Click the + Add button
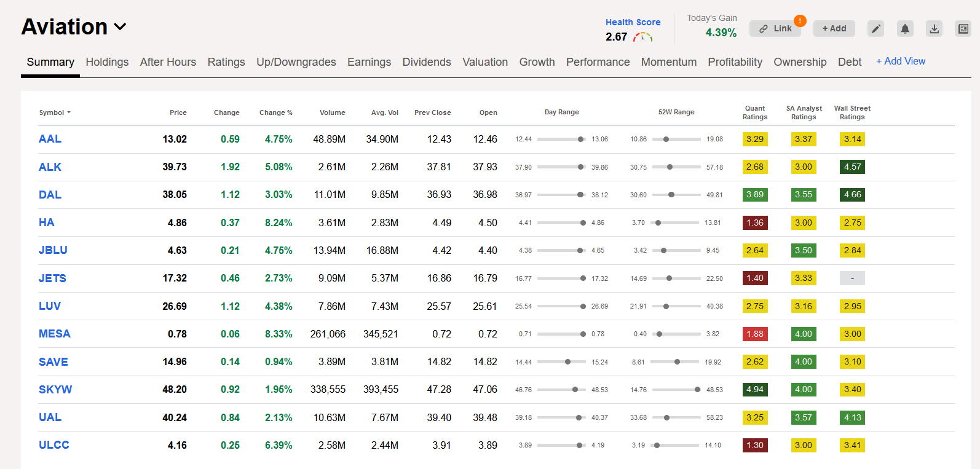This screenshot has width=980, height=469. 834,28
